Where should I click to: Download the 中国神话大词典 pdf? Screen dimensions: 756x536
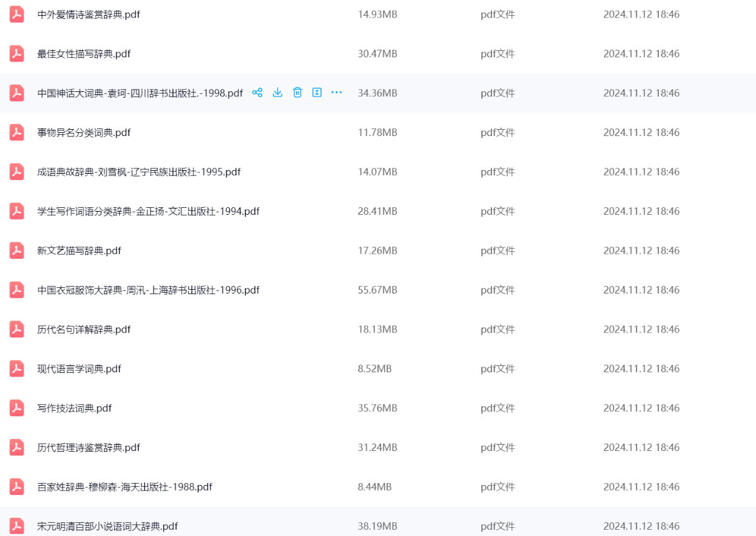click(277, 93)
